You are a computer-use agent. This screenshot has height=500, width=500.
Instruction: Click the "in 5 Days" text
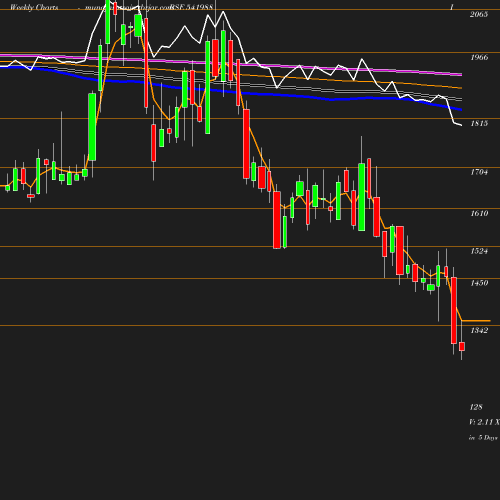coord(483,438)
